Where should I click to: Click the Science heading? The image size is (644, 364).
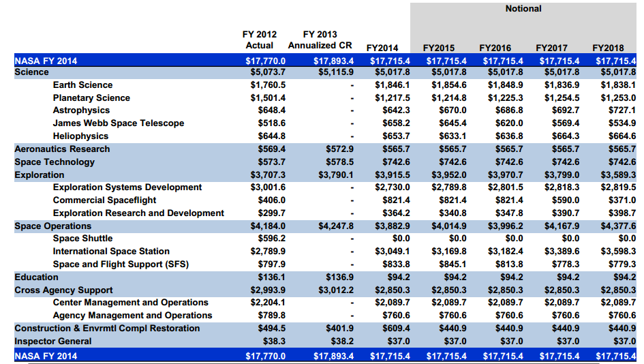[31, 72]
